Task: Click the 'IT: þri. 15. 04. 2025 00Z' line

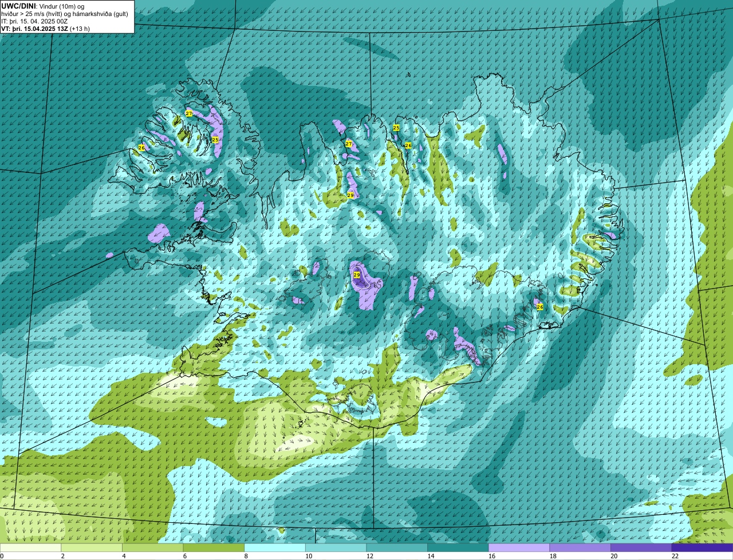Action: tap(34, 21)
